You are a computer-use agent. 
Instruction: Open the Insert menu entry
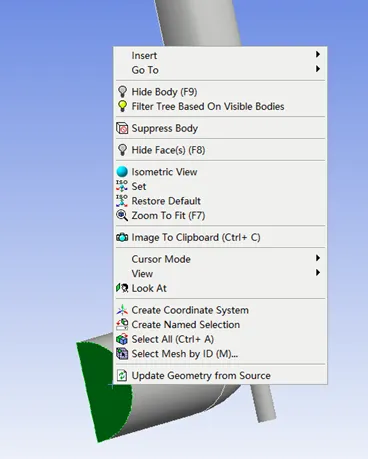click(x=221, y=55)
